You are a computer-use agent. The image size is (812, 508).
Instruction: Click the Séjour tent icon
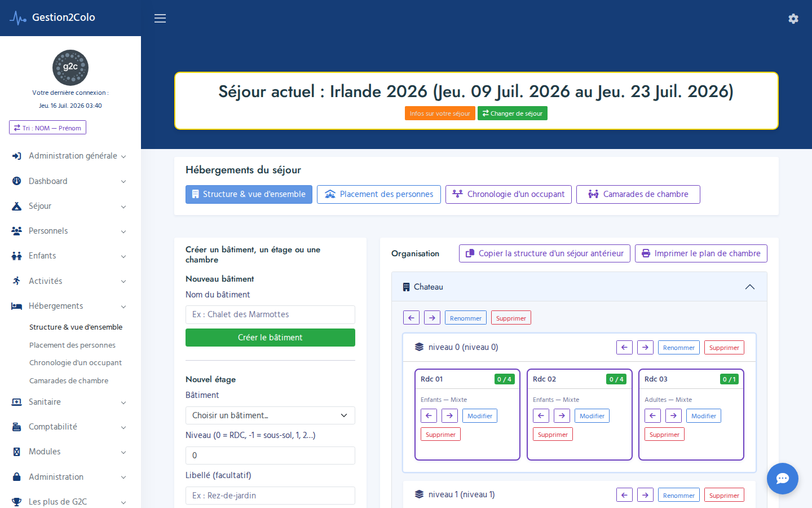click(x=16, y=206)
